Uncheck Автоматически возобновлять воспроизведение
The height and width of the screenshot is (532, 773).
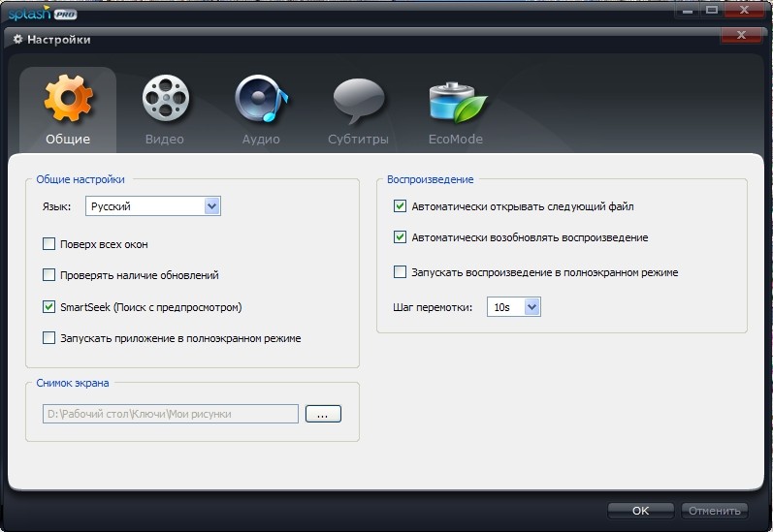[x=400, y=237]
